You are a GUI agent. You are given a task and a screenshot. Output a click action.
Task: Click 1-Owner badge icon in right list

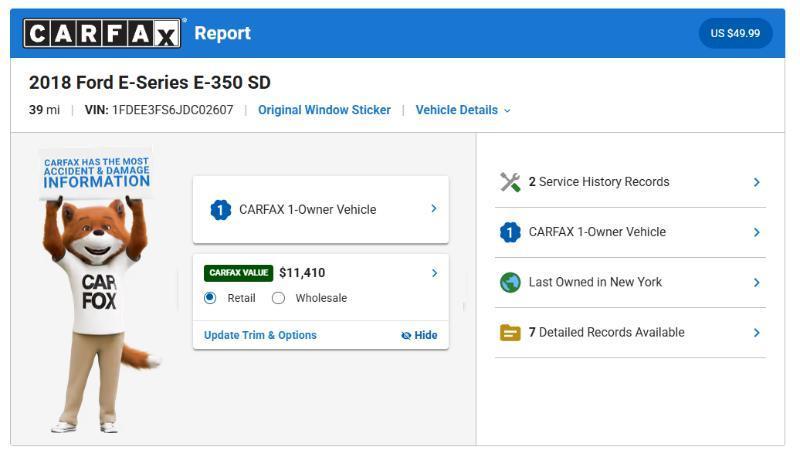pyautogui.click(x=510, y=232)
